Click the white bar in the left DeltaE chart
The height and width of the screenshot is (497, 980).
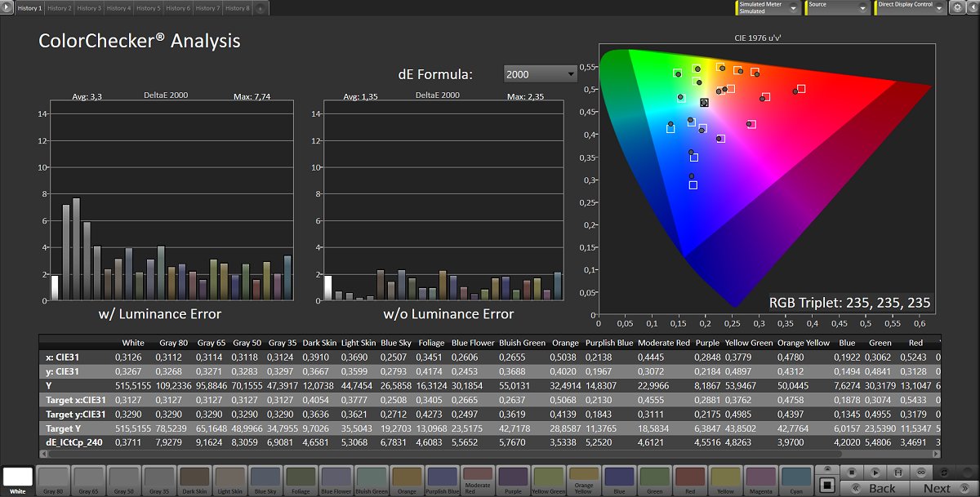[55, 288]
